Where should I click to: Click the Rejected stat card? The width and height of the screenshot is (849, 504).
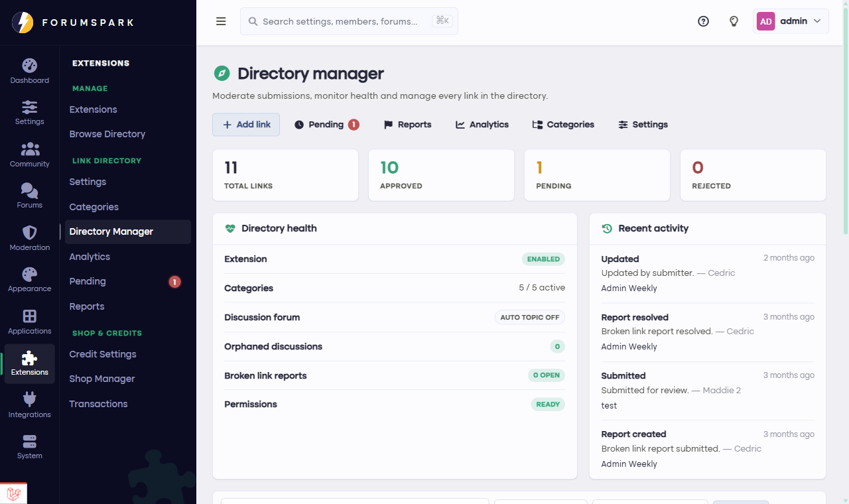(753, 175)
